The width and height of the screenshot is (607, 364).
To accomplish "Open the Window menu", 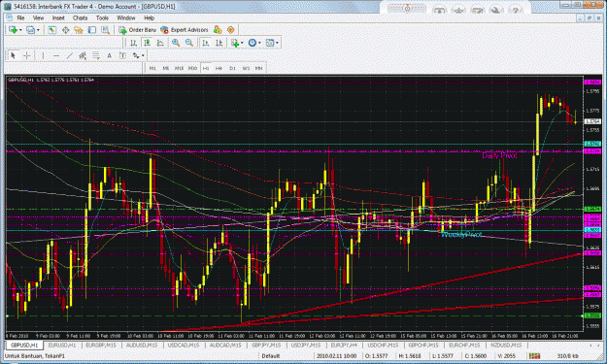I will pos(126,17).
